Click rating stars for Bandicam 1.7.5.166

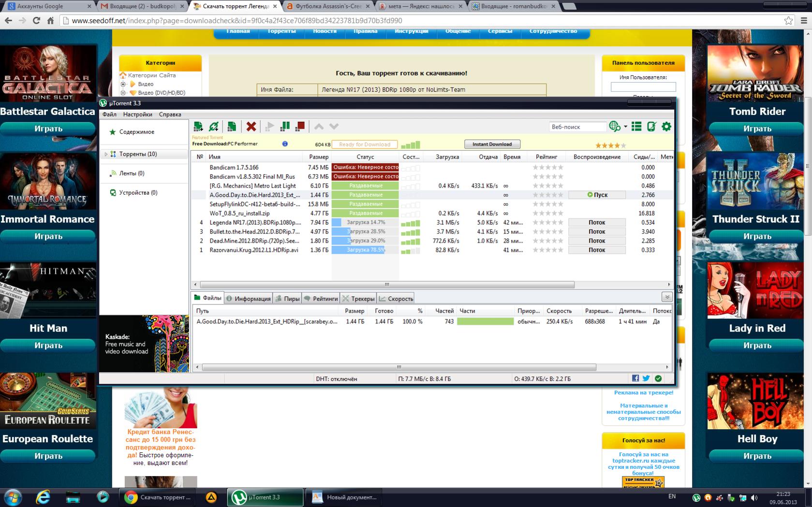point(547,167)
